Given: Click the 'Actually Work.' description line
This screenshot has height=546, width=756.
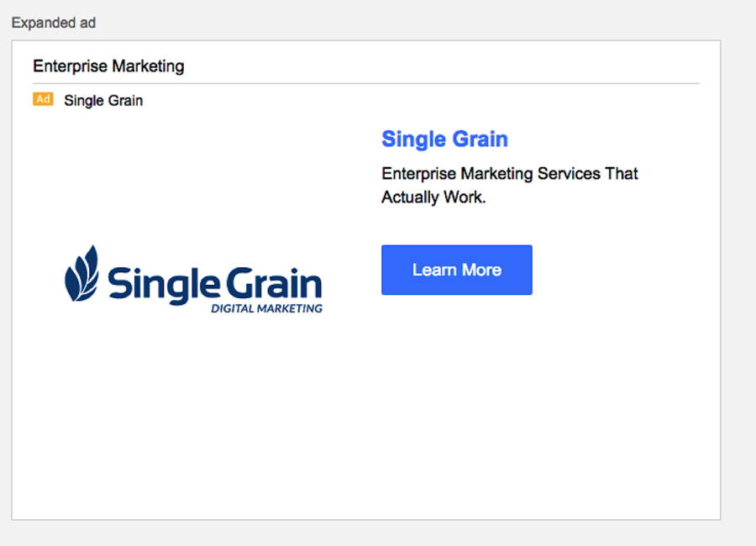Looking at the screenshot, I should click(x=433, y=198).
